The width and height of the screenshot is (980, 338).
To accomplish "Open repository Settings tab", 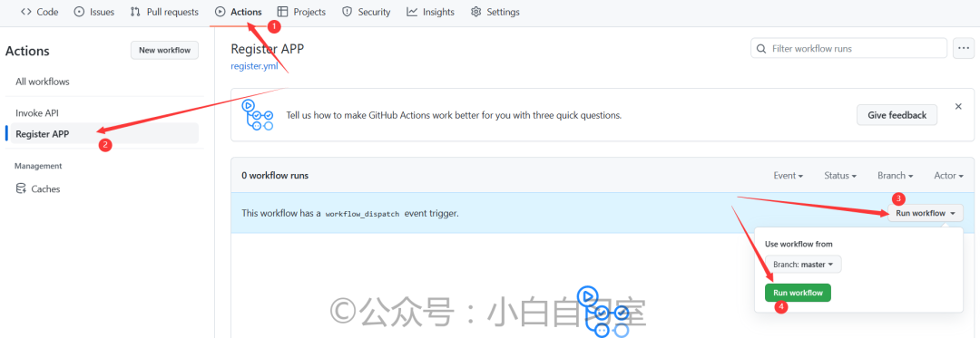I will [495, 12].
